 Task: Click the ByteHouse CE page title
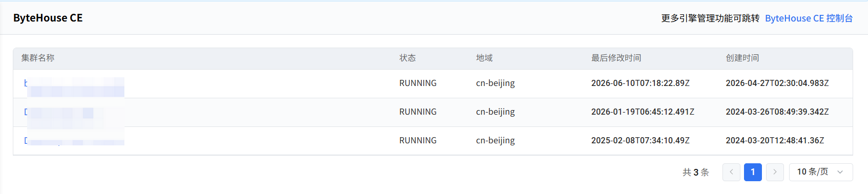[48, 18]
